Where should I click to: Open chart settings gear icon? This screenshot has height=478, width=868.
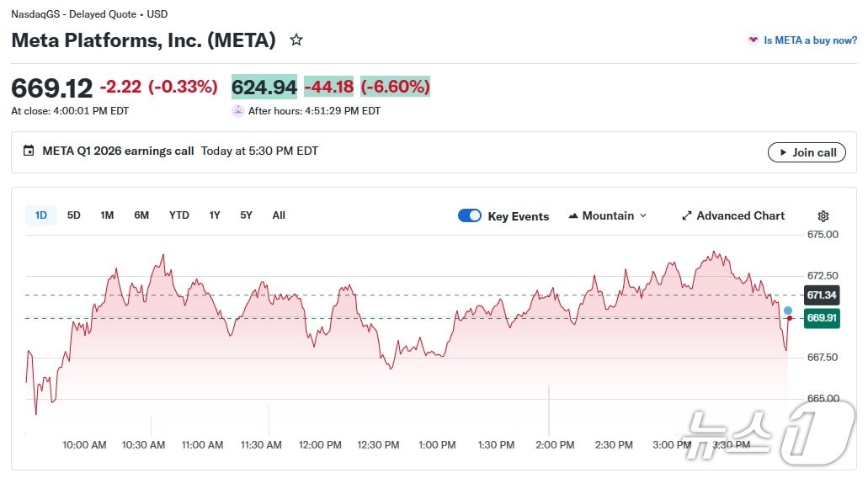pyautogui.click(x=823, y=216)
